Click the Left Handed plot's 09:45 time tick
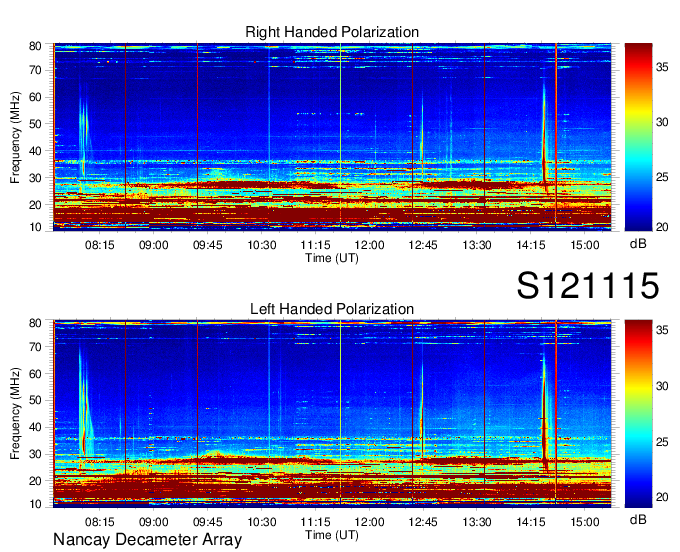 tap(207, 522)
